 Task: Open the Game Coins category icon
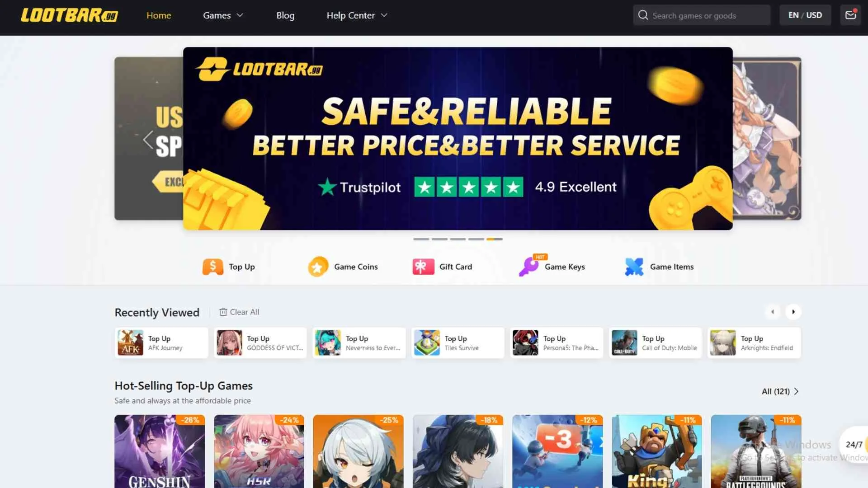click(x=318, y=267)
